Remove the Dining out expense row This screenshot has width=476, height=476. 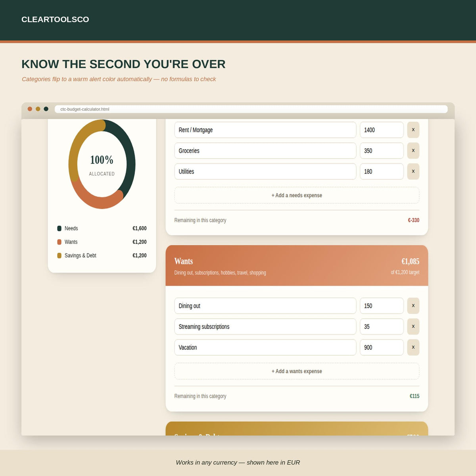(413, 306)
